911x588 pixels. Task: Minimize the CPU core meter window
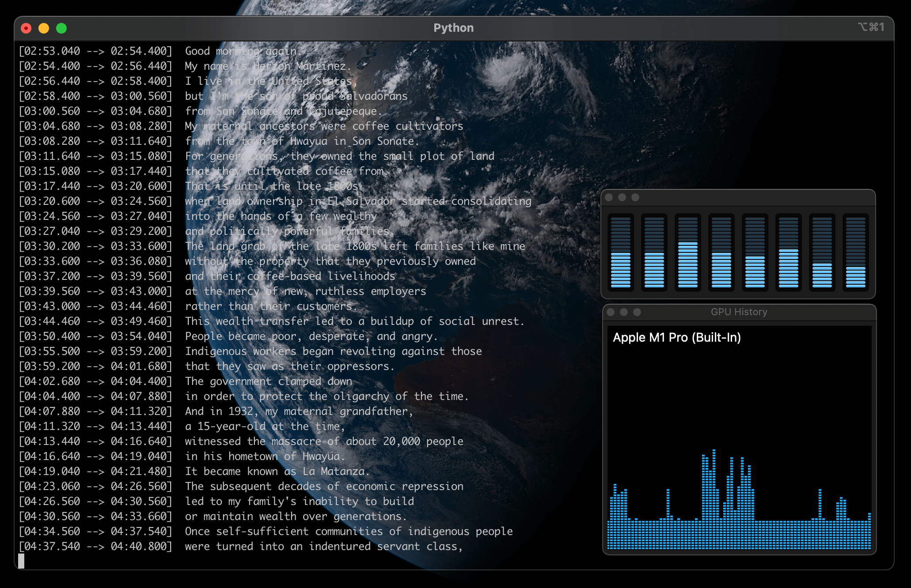(622, 197)
